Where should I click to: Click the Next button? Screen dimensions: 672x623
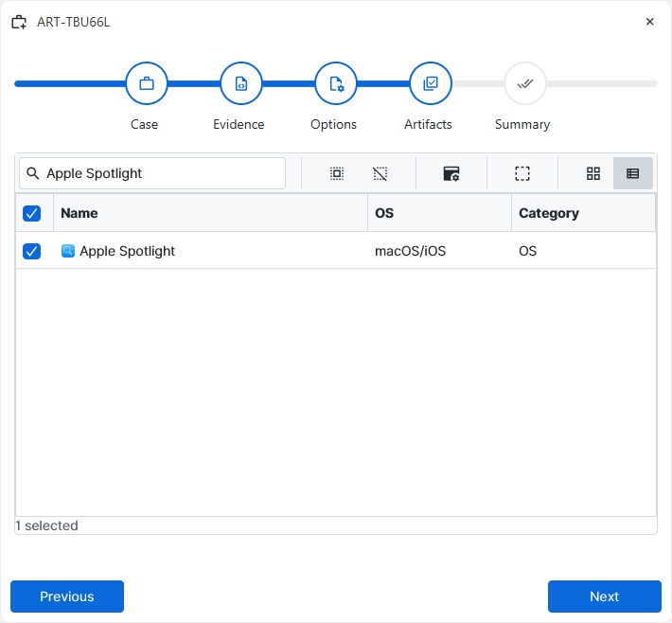click(604, 596)
